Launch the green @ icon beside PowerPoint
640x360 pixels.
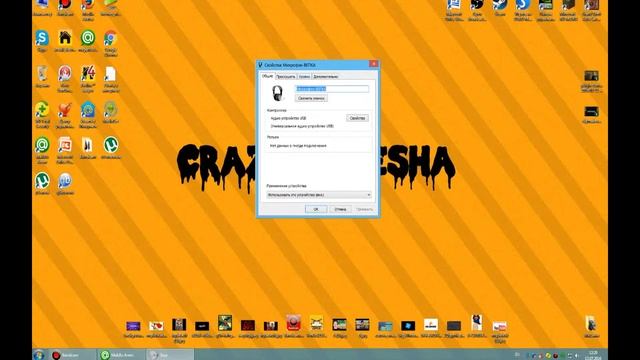click(42, 145)
